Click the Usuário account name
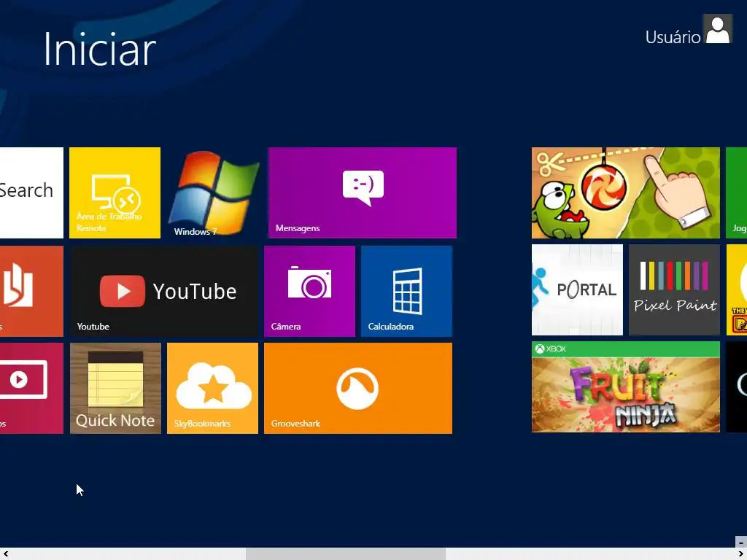747x560 pixels. tap(673, 37)
